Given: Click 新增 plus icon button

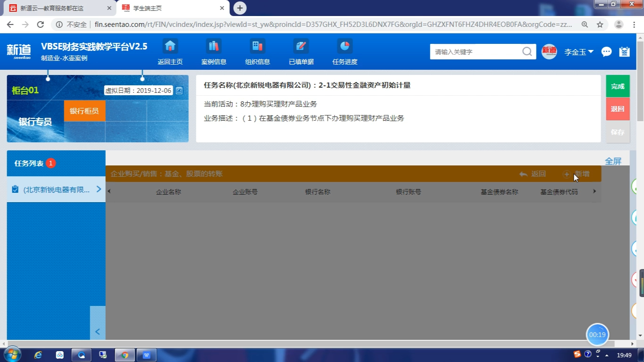Looking at the screenshot, I should pos(567,174).
